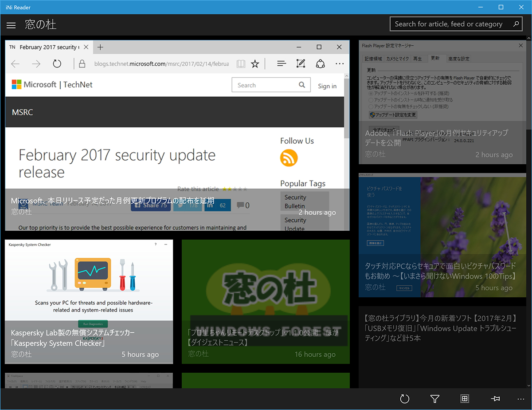Select アップデートのインストールを許可する radio option
The image size is (532, 410).
(371, 93)
